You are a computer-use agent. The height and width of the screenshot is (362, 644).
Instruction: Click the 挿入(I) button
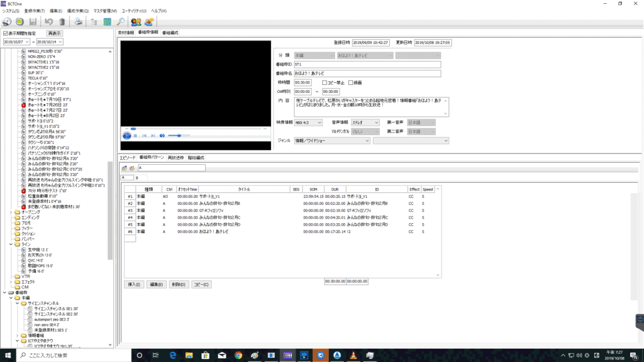coord(134,285)
